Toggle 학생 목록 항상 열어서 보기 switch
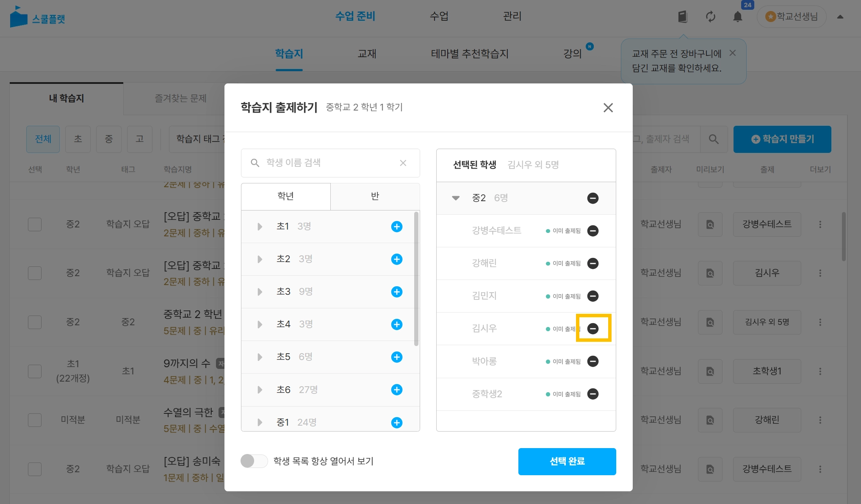 point(254,461)
